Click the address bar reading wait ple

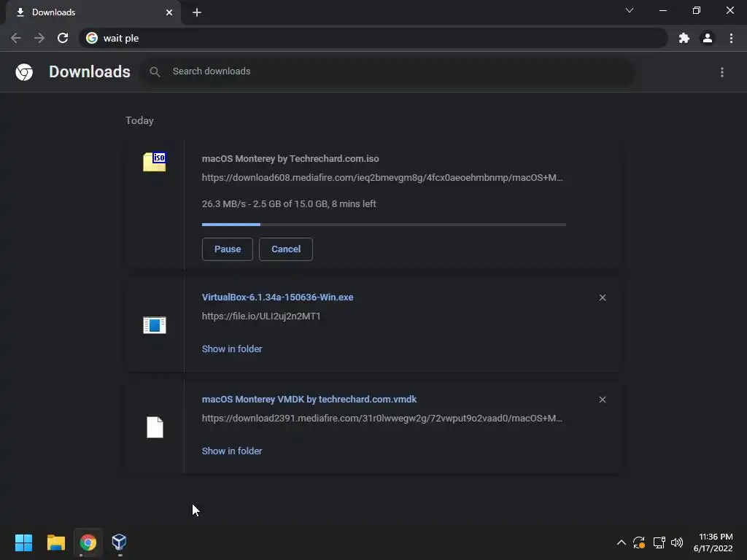tap(373, 38)
